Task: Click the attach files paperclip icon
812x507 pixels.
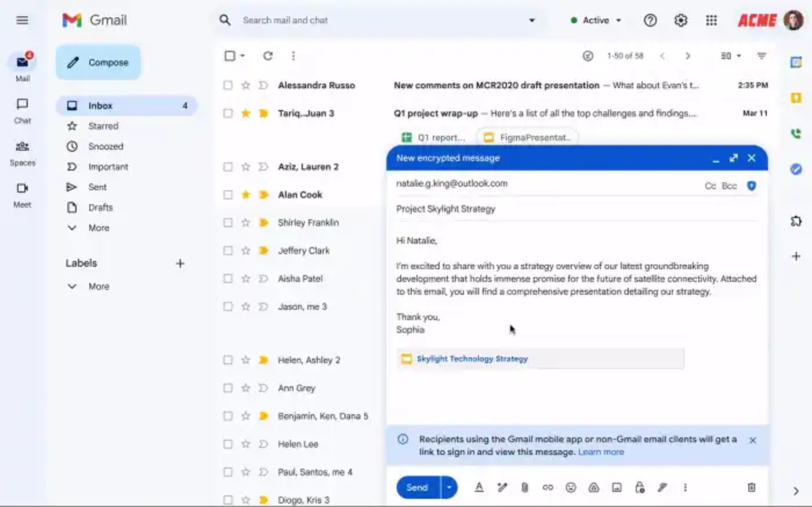Action: pos(524,487)
